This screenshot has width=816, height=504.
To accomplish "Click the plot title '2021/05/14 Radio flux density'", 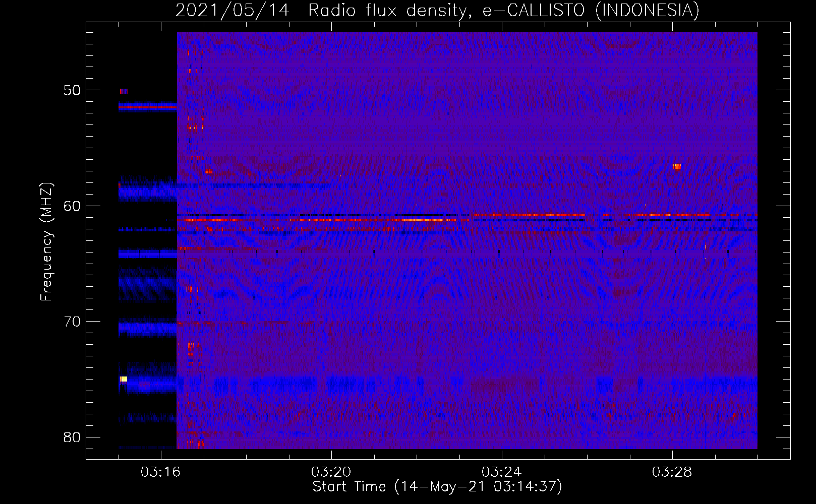I will 321,10.
